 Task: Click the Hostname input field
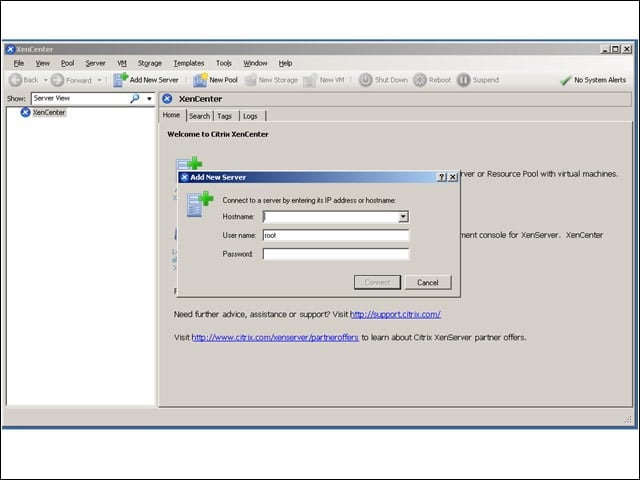coord(331,217)
